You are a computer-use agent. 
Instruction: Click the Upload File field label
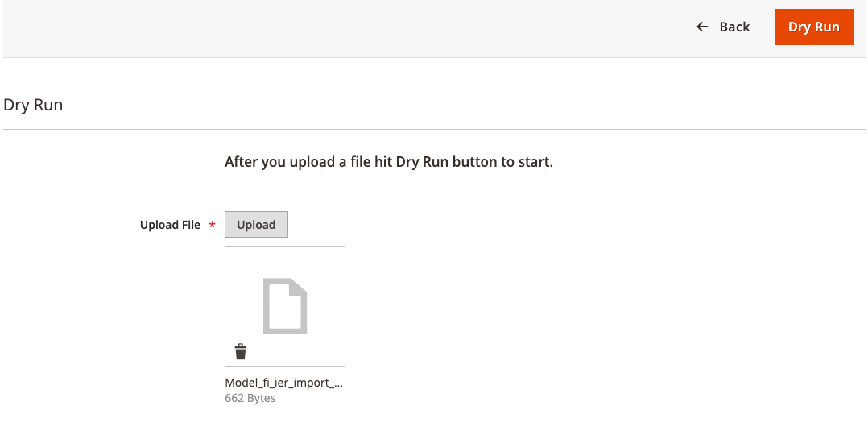(170, 225)
